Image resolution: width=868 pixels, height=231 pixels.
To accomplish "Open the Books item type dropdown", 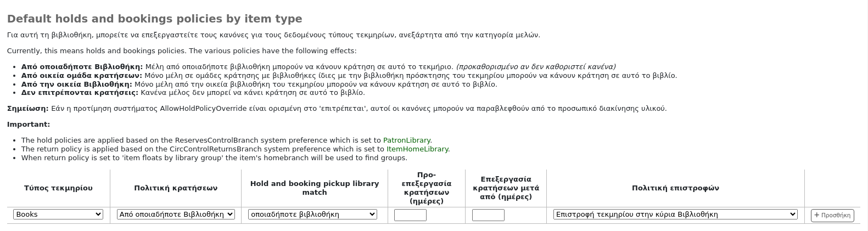I will 58,215.
